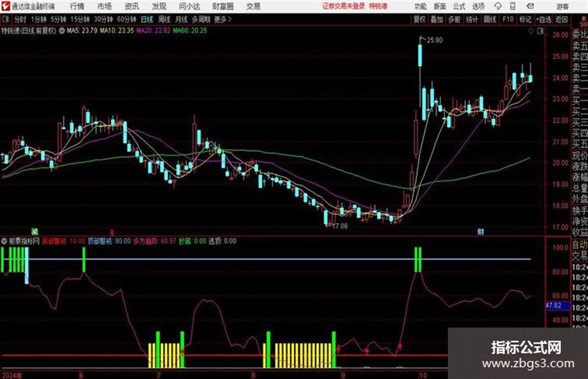Click the 17.06 low price label
The height and width of the screenshot is (379, 588).
[340, 227]
